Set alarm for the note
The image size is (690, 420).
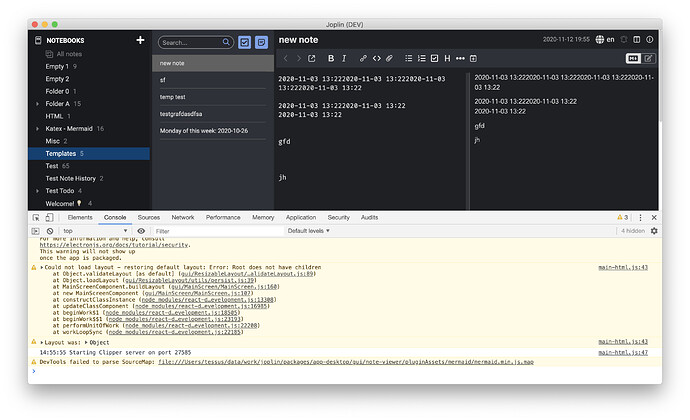point(624,39)
